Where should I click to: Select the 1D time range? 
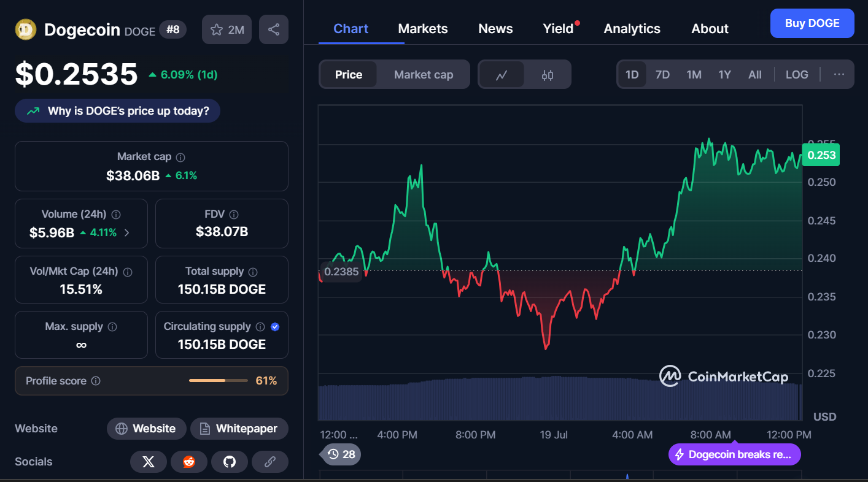pyautogui.click(x=632, y=75)
